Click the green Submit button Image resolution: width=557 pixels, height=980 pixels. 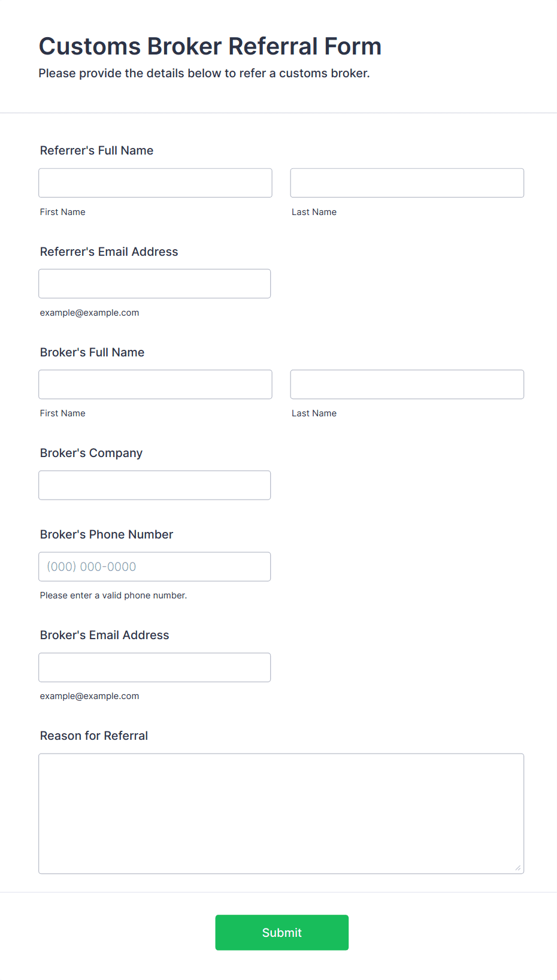pyautogui.click(x=281, y=932)
